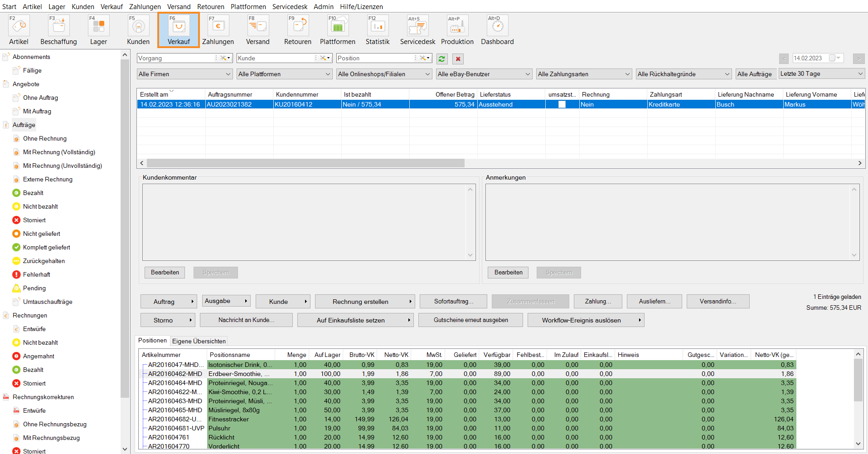This screenshot has height=454, width=868.
Task: Toggle the umsatzst. checkbox in order row
Action: 562,104
